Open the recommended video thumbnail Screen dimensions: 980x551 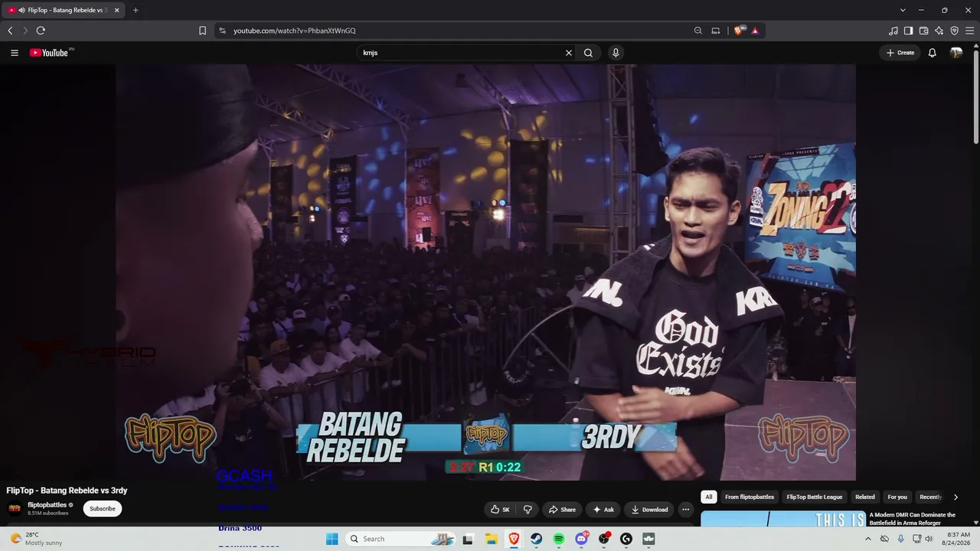coord(783,519)
